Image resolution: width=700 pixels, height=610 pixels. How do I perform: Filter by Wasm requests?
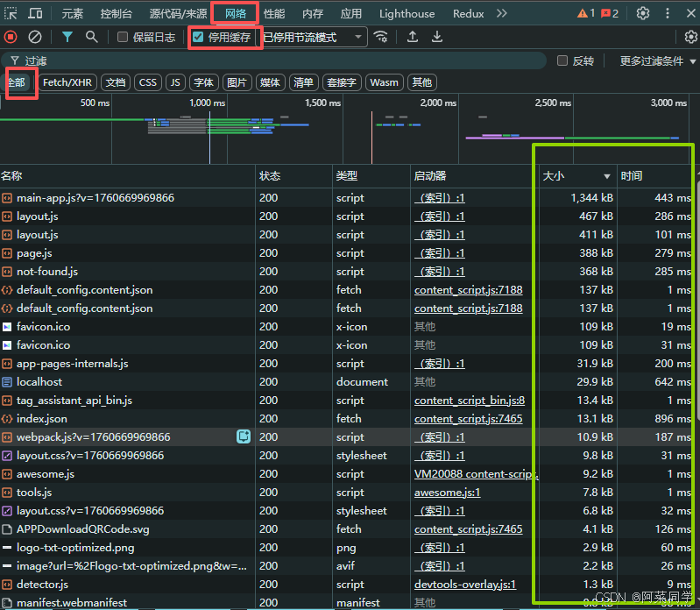pos(384,82)
